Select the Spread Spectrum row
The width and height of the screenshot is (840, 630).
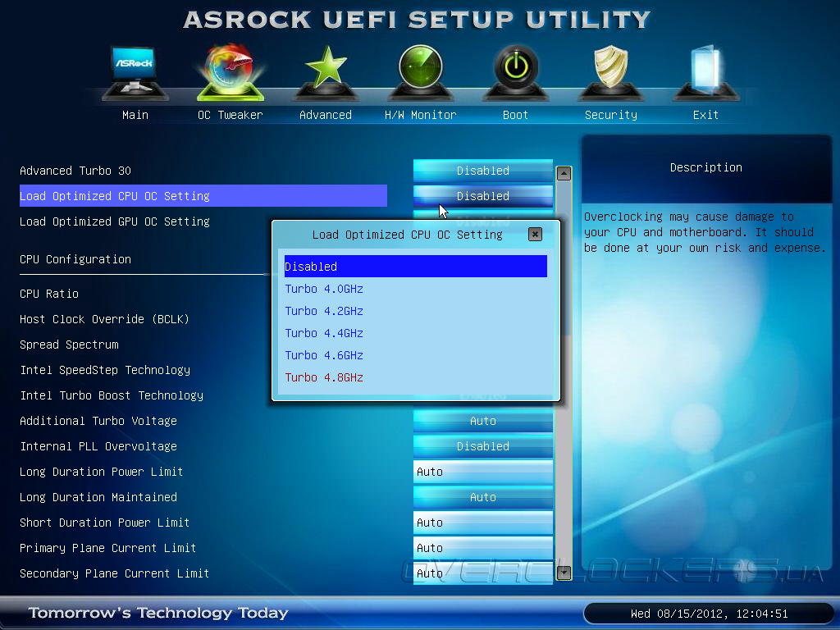(x=69, y=345)
